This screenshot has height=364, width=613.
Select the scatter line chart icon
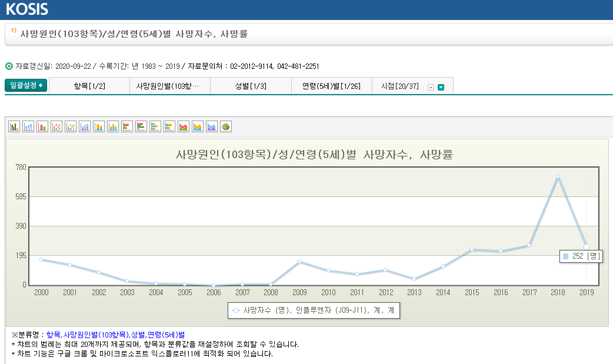click(70, 126)
